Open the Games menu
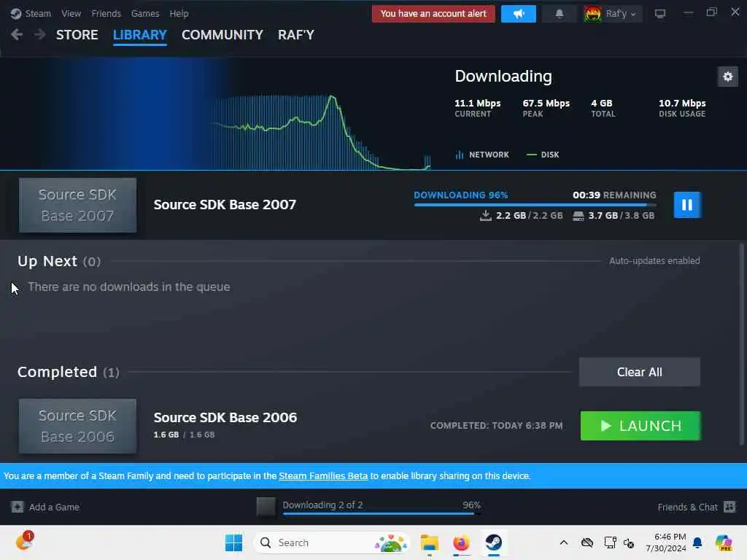Viewport: 747px width, 560px height. (x=145, y=13)
